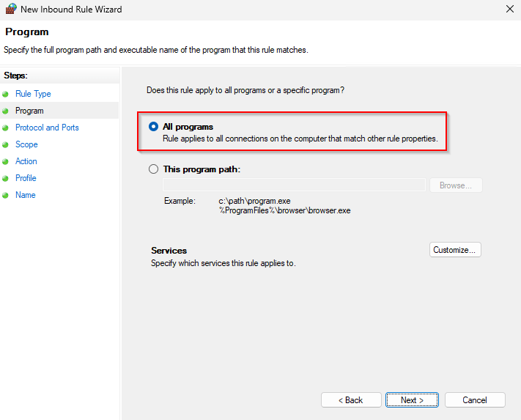Proceed with the Next > button
521x420 pixels.
[413, 400]
